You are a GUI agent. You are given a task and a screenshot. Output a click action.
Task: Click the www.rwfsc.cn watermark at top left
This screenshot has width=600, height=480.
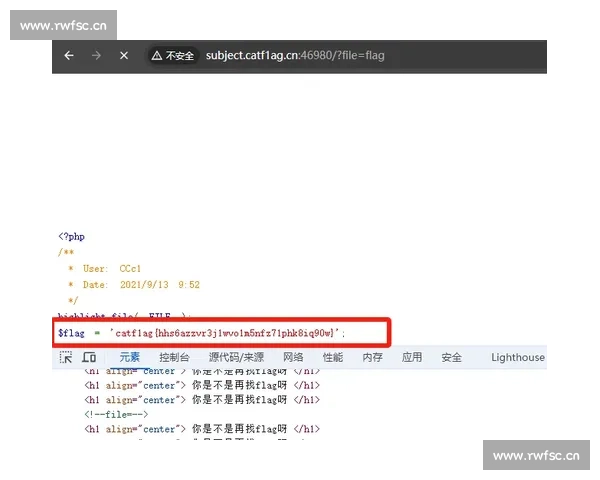coord(64,25)
